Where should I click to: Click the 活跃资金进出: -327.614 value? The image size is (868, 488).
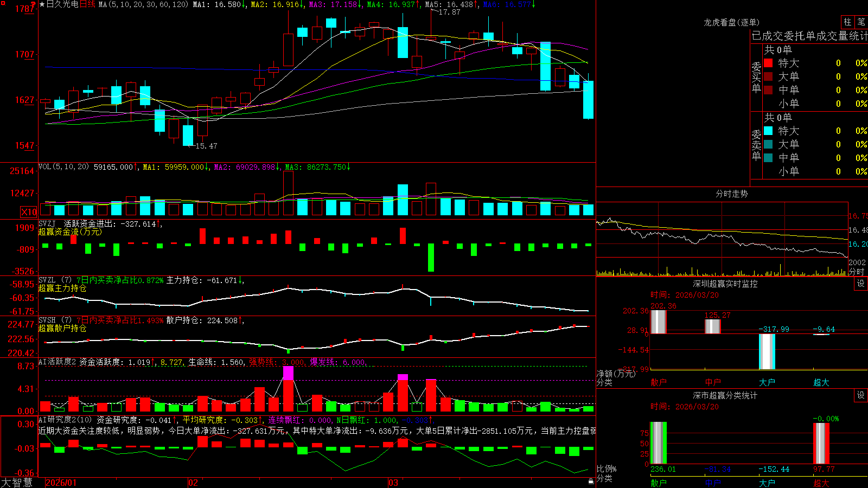pos(110,223)
